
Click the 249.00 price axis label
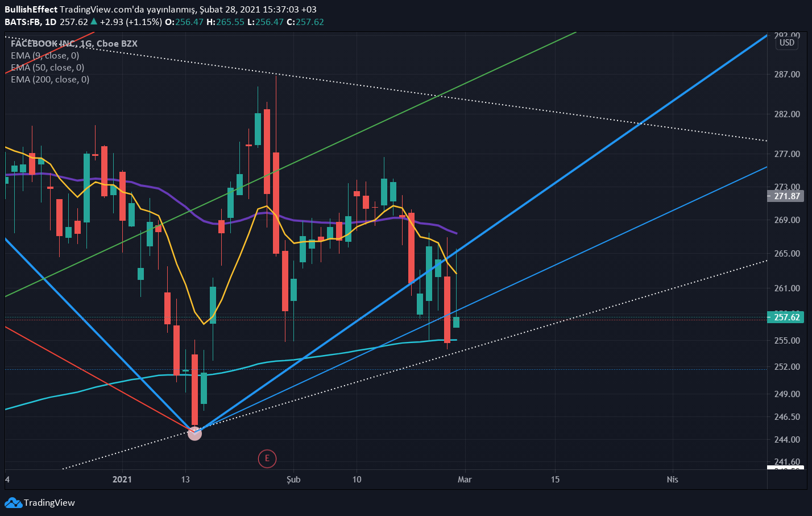(787, 394)
